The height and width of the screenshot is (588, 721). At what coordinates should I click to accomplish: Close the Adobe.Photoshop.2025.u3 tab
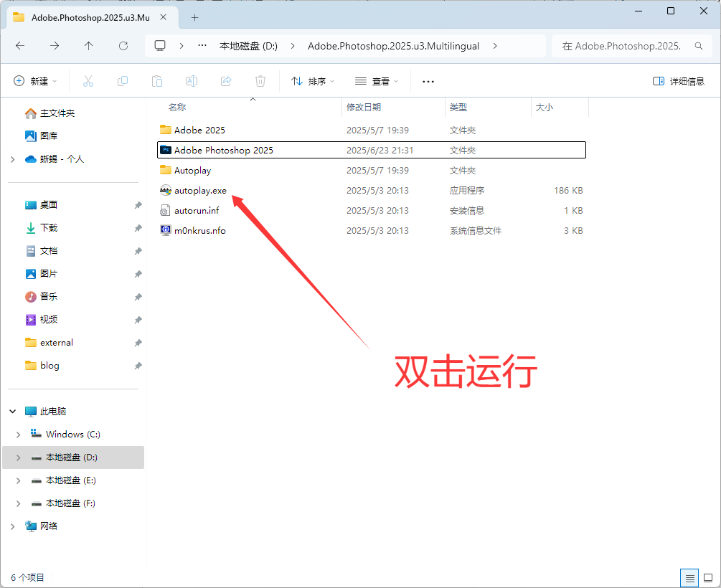164,17
